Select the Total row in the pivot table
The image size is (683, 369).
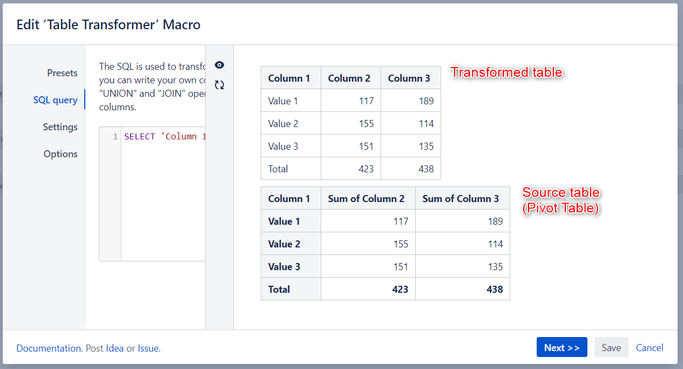pyautogui.click(x=385, y=289)
